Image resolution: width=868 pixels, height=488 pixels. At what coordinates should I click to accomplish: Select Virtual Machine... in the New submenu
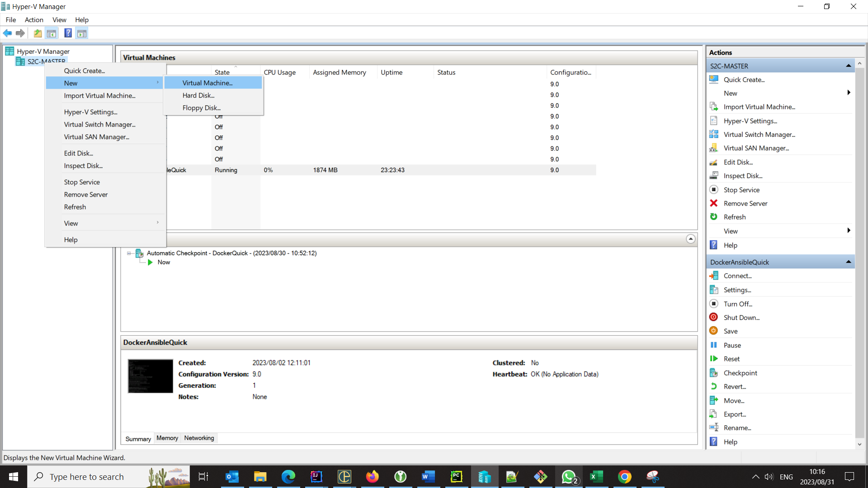click(x=208, y=83)
